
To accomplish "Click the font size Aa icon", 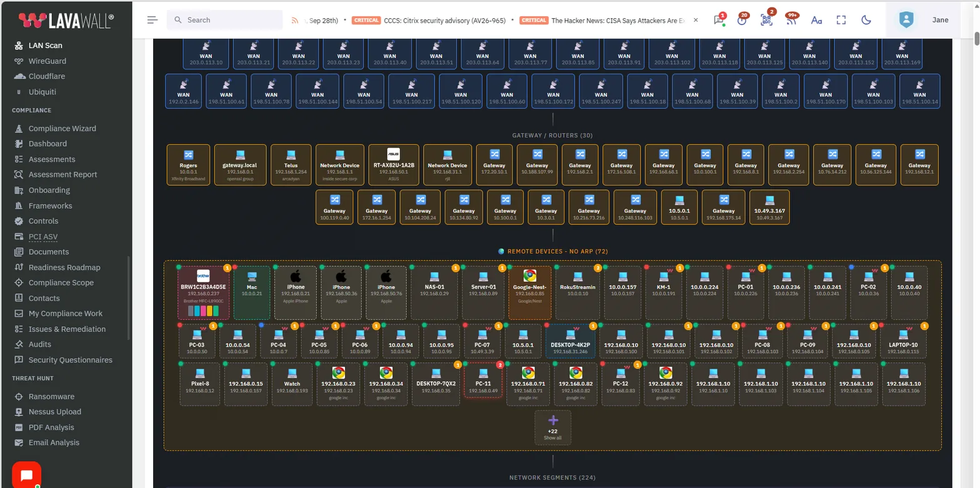I will 816,20.
